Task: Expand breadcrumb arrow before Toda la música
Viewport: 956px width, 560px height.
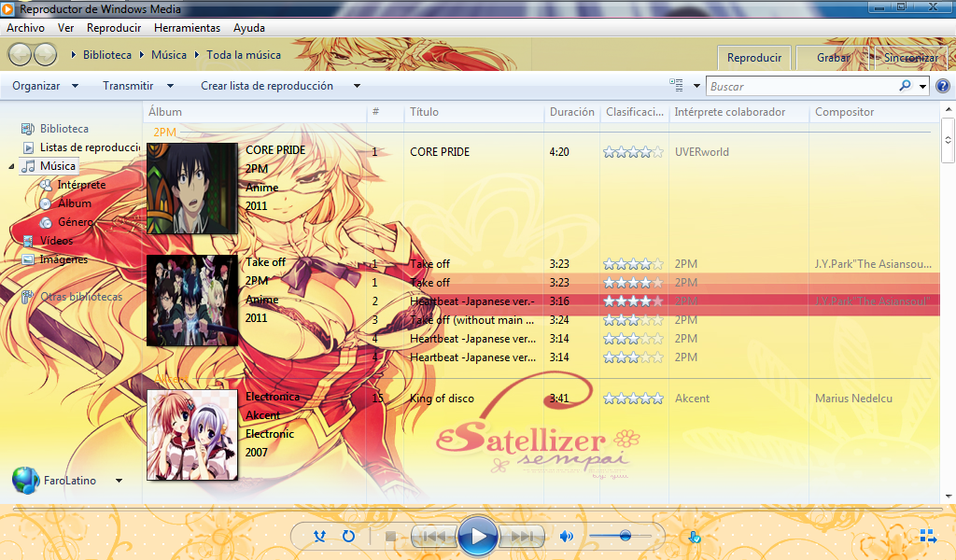Action: click(x=197, y=55)
